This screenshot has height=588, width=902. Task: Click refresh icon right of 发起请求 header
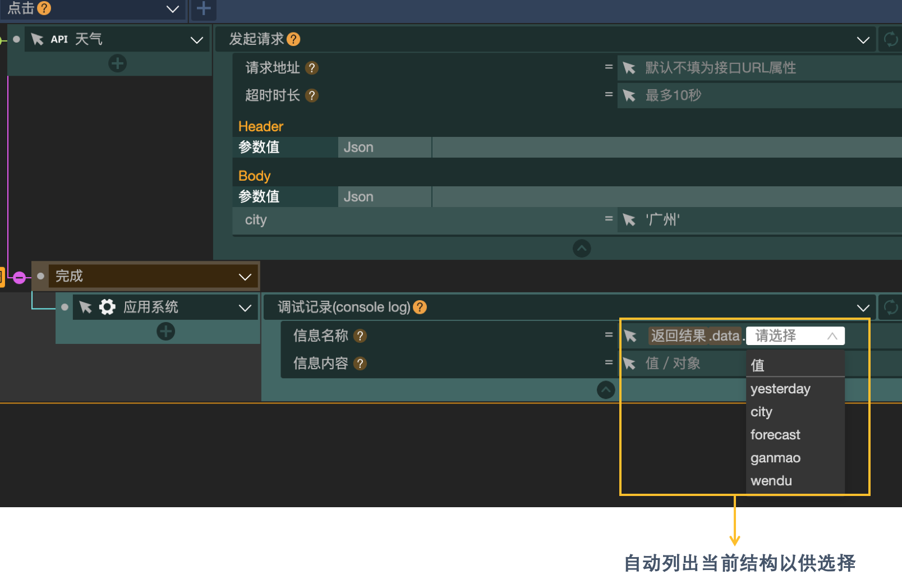(890, 39)
